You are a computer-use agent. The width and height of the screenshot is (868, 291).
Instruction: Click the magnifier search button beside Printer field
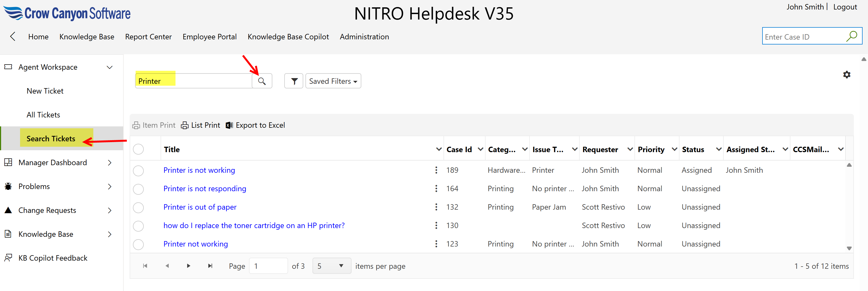262,81
